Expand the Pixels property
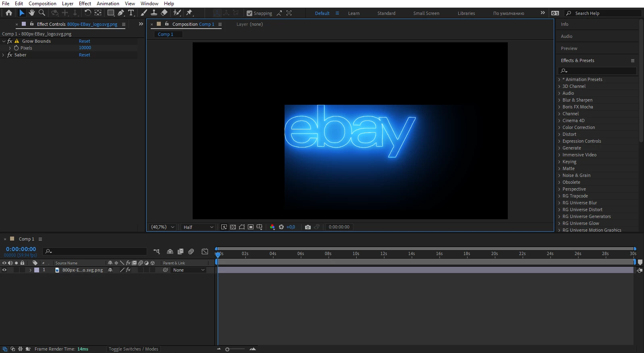Image resolution: width=644 pixels, height=353 pixels. [10, 48]
